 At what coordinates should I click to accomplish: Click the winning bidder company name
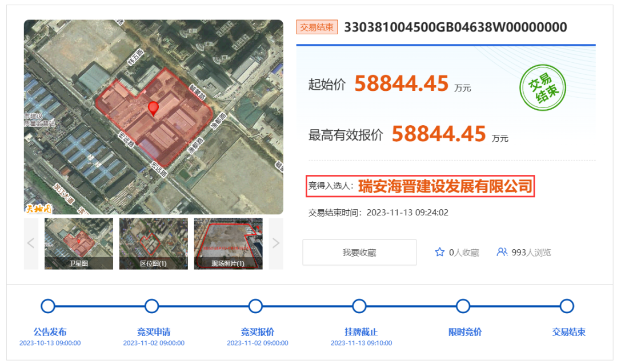coord(445,186)
